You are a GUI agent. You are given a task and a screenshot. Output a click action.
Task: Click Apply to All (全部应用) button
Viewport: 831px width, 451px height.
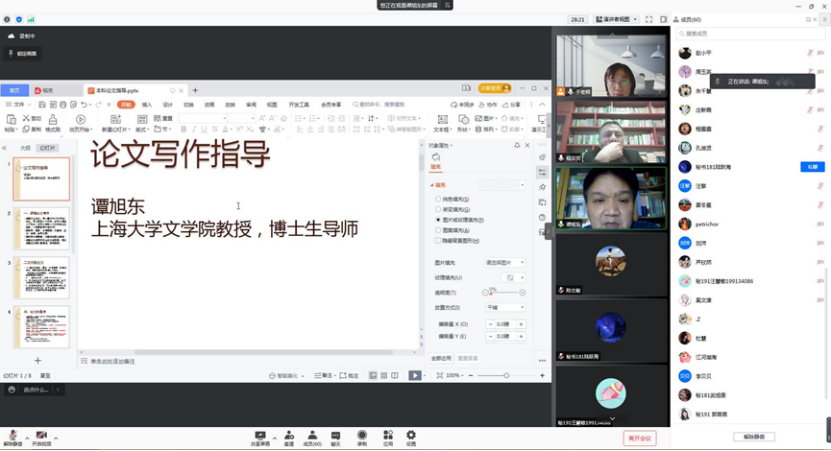click(441, 357)
